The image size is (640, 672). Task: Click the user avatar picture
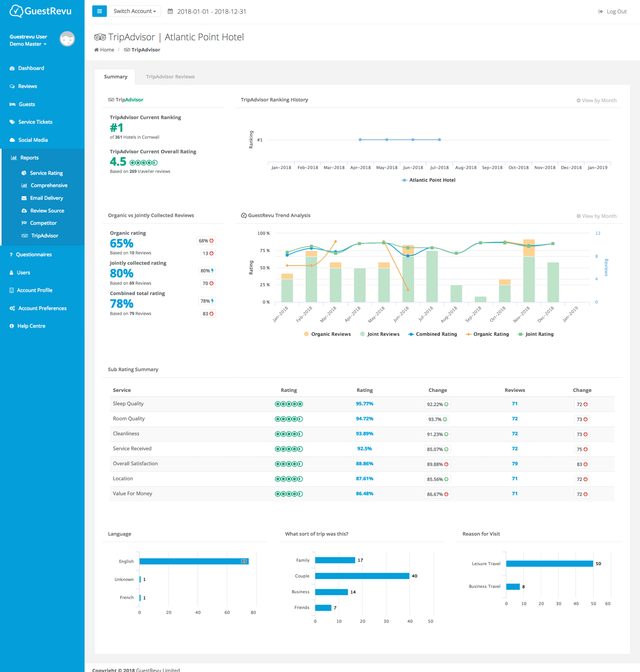67,39
